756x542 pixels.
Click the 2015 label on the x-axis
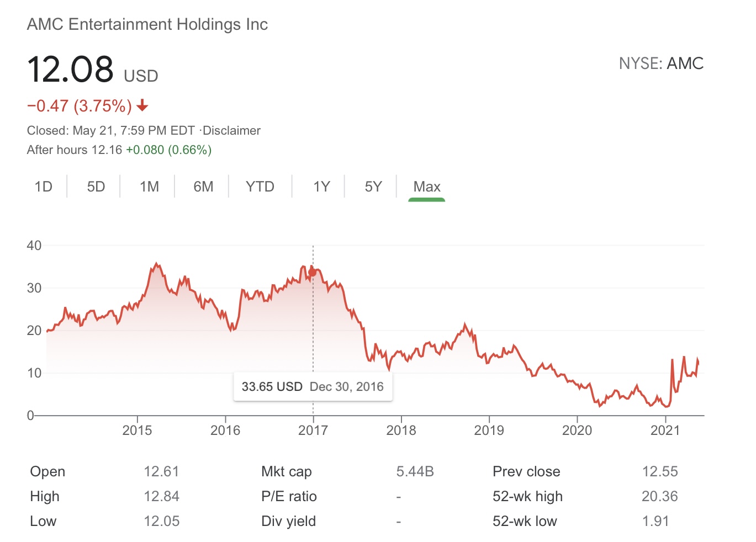click(x=137, y=431)
